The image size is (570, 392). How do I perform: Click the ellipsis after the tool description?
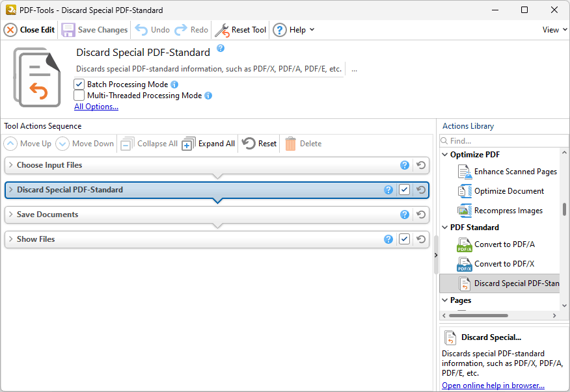coord(355,70)
